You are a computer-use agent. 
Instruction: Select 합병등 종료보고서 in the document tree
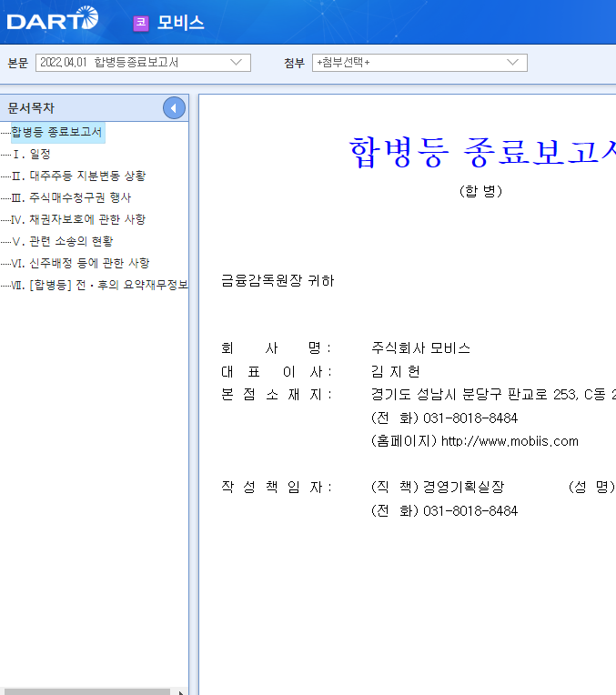pyautogui.click(x=56, y=132)
